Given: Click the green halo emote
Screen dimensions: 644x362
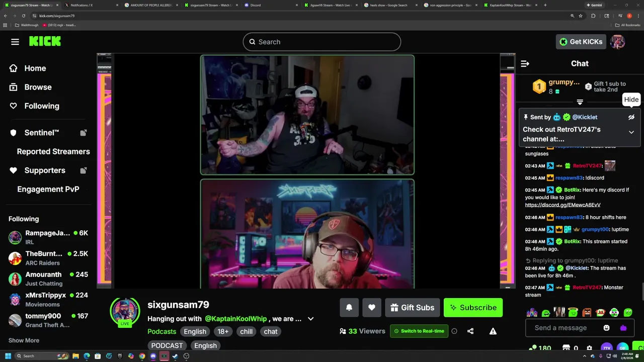Looking at the screenshot, I should pos(573,313).
